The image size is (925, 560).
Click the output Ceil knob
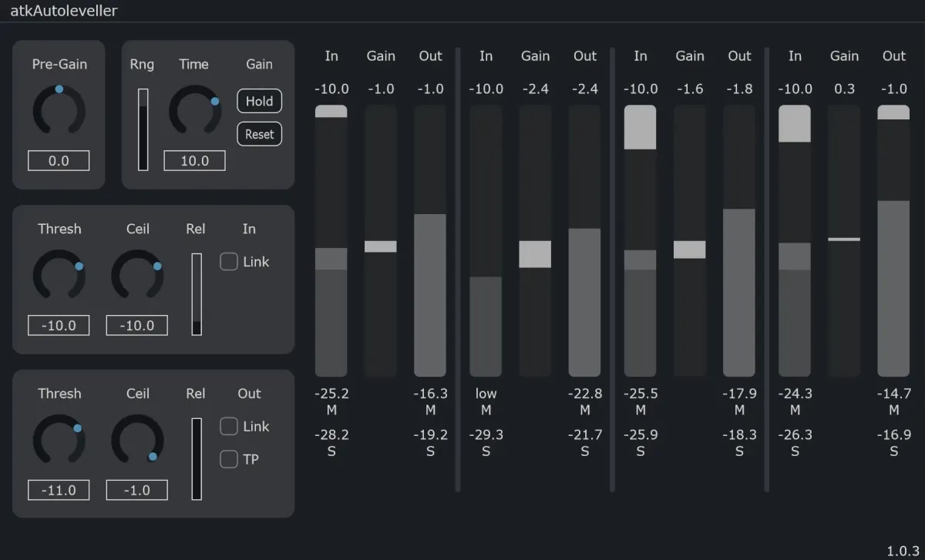[x=137, y=441]
